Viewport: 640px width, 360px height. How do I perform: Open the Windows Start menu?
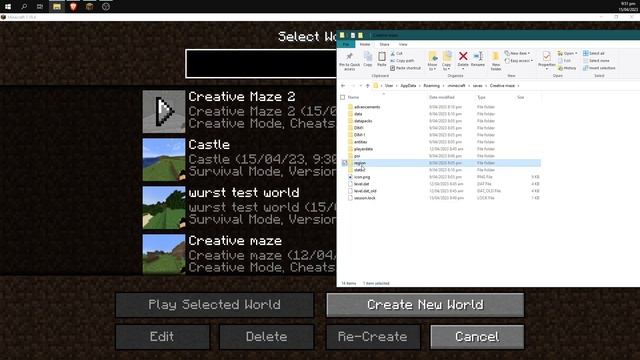pyautogui.click(x=8, y=6)
